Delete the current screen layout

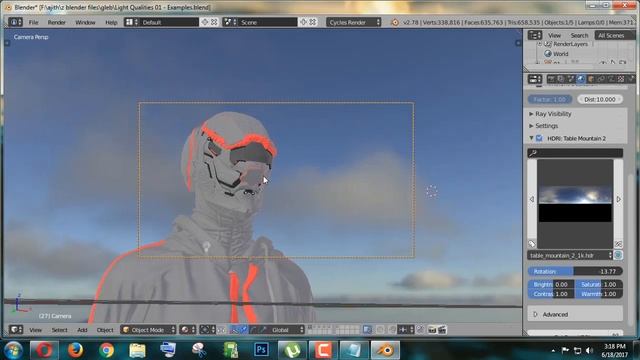coord(214,22)
